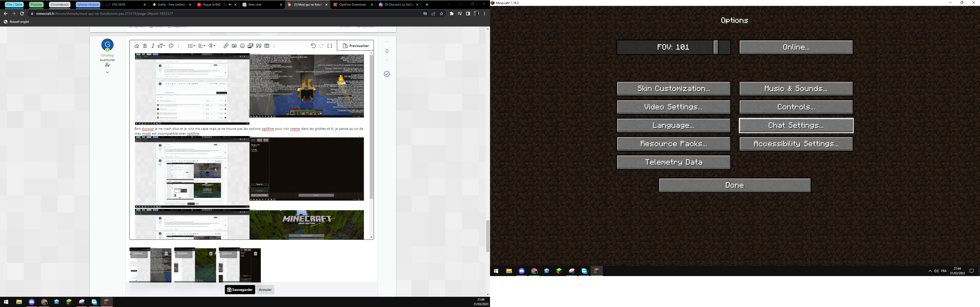Viewport: 980px width, 307px height.
Task: Toggle the Chrome side panel icon
Action: (x=468, y=13)
